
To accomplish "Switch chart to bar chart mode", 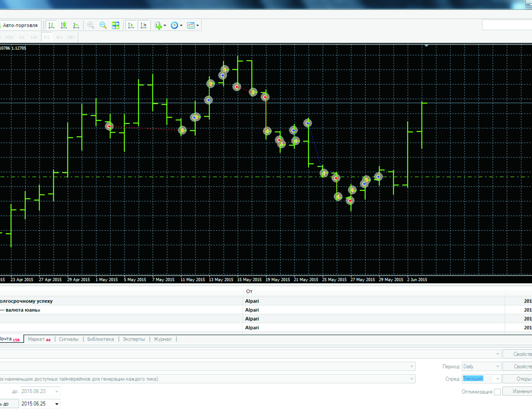I will [x=51, y=25].
